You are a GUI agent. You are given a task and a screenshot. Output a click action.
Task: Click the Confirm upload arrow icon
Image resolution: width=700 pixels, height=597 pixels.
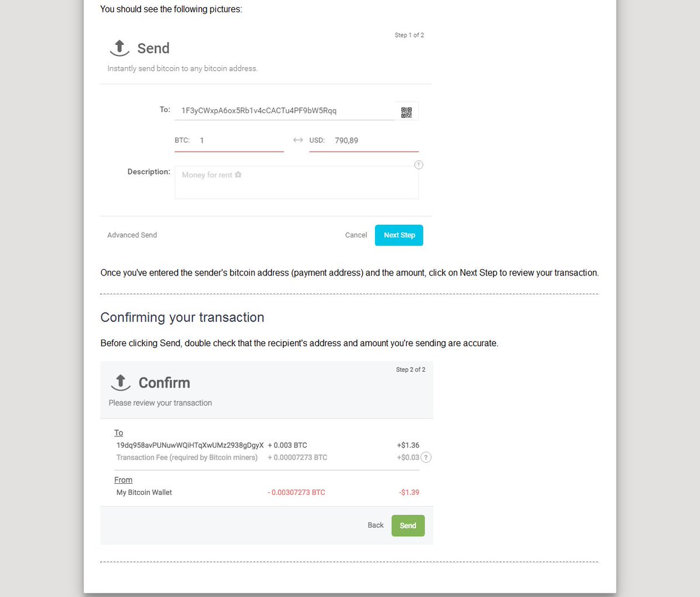[x=121, y=382]
